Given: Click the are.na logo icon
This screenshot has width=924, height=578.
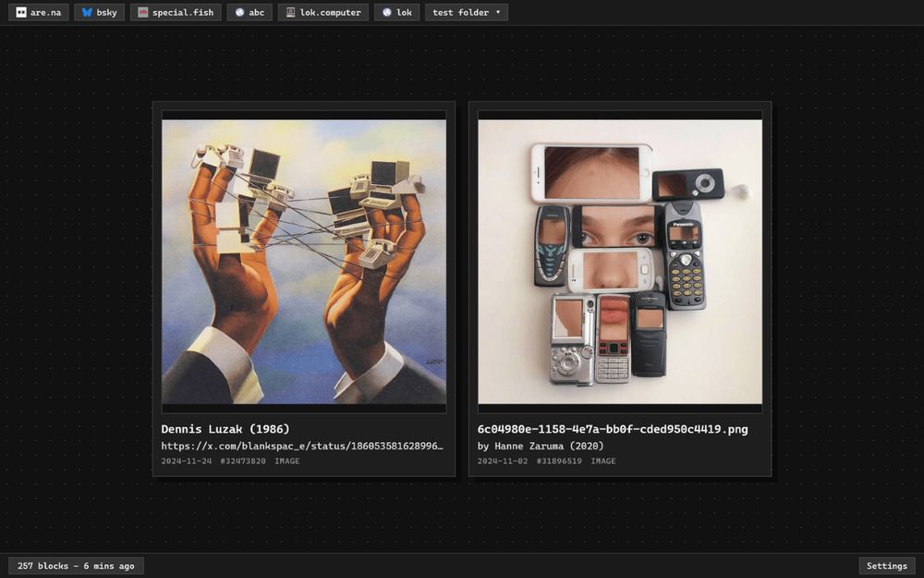Looking at the screenshot, I should 21,12.
